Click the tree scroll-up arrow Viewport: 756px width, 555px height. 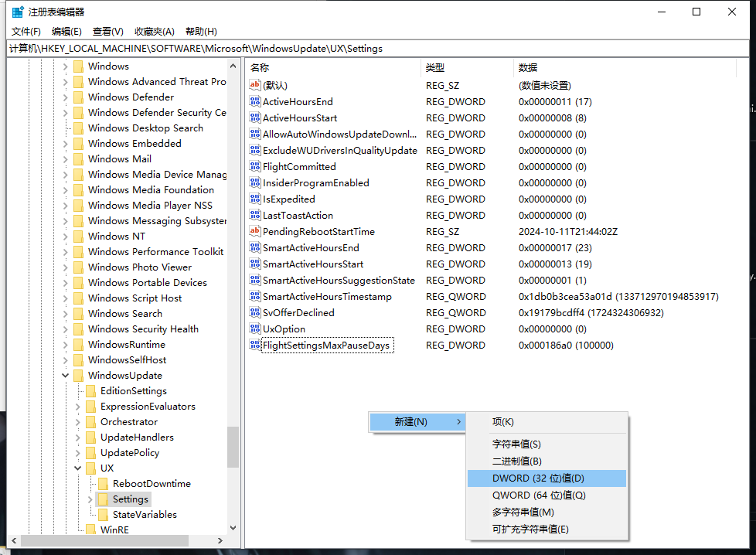(233, 66)
